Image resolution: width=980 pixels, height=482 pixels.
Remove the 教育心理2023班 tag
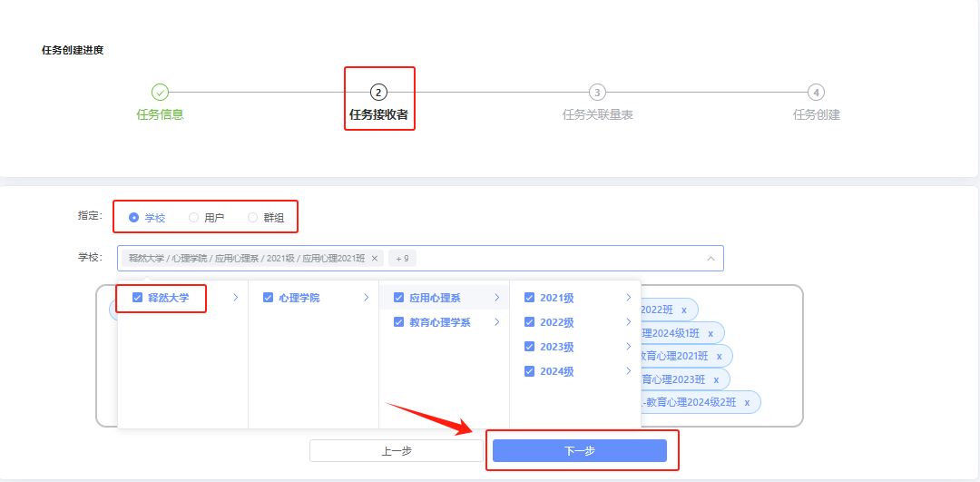tap(716, 379)
